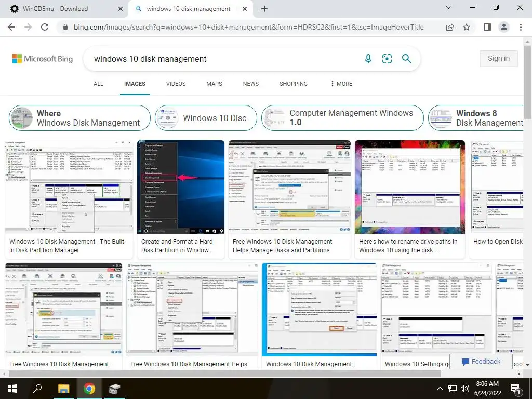
Task: Open the Chrome profile avatar
Action: (x=504, y=27)
